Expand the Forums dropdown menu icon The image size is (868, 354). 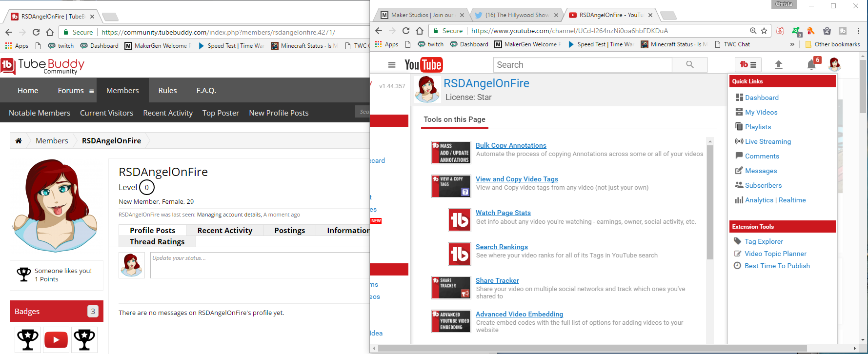coord(91,91)
